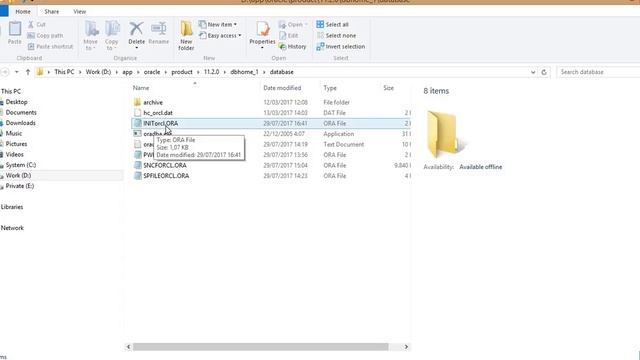Click Select none

336,36
